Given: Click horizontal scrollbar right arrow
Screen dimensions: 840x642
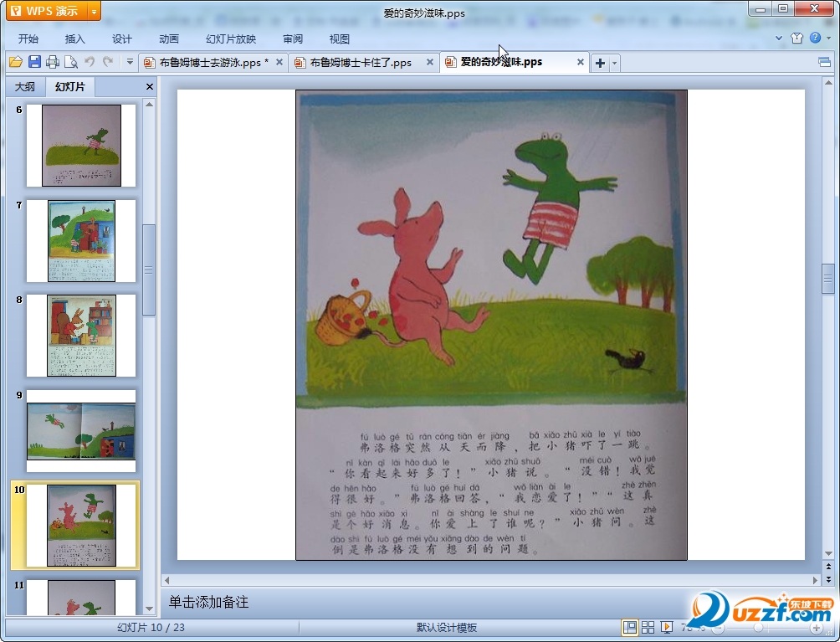Looking at the screenshot, I should pyautogui.click(x=816, y=580).
